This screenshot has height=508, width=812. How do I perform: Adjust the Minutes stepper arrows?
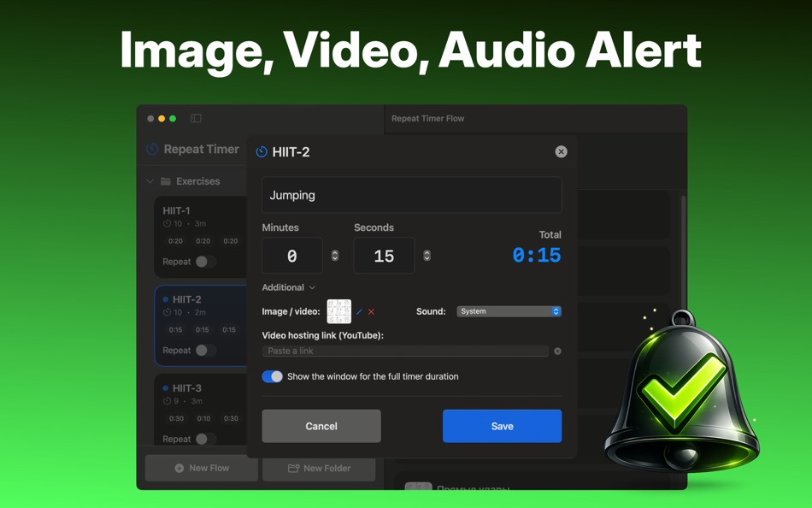tap(335, 256)
